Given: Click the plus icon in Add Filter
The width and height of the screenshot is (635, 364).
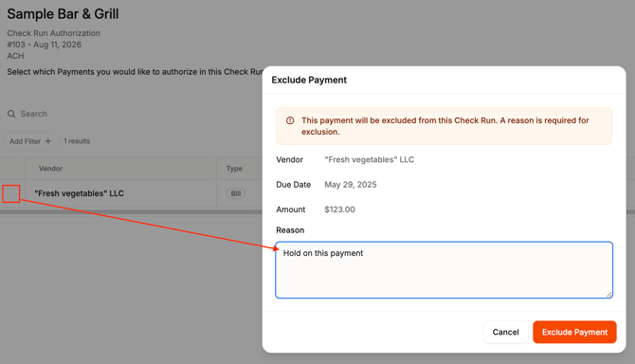Looking at the screenshot, I should click(48, 141).
